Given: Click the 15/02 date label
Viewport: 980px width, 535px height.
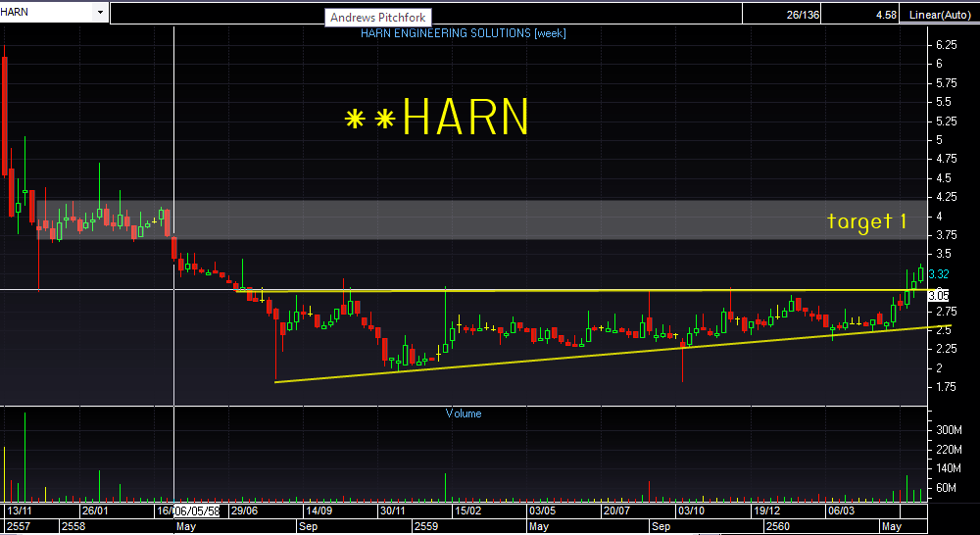Looking at the screenshot, I should pyautogui.click(x=466, y=511).
